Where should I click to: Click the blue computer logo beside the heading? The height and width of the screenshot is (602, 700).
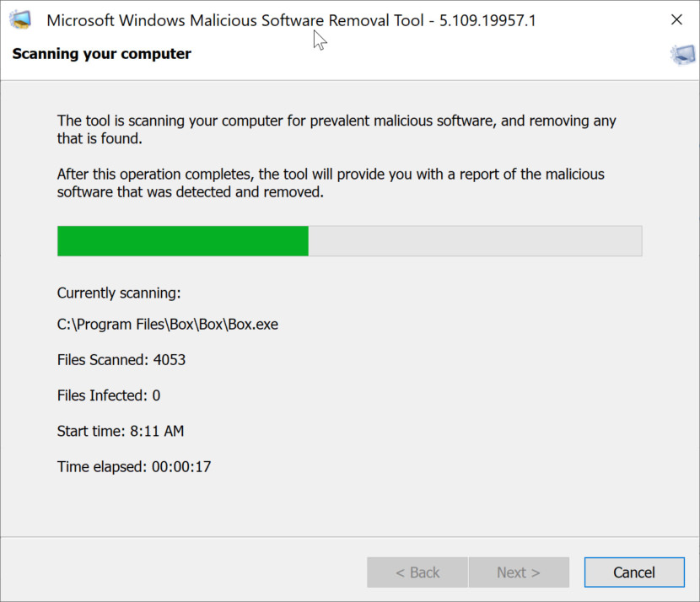click(x=681, y=54)
